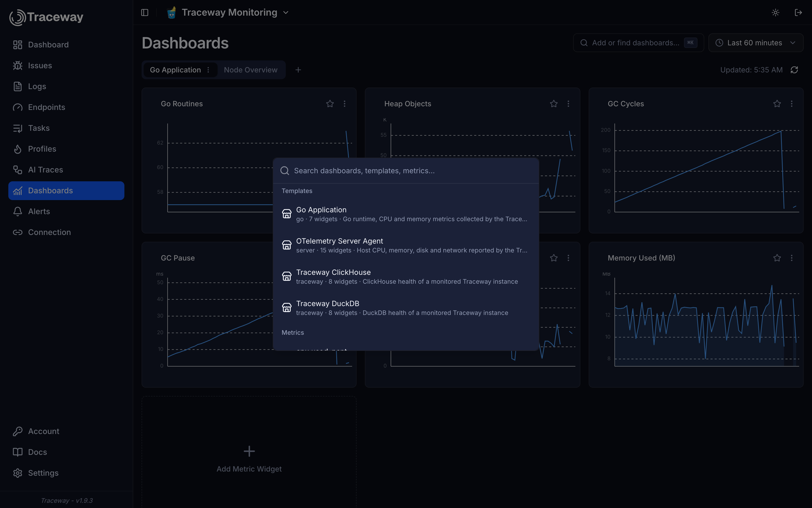
Task: Open Dashboard in the sidebar
Action: 66,45
